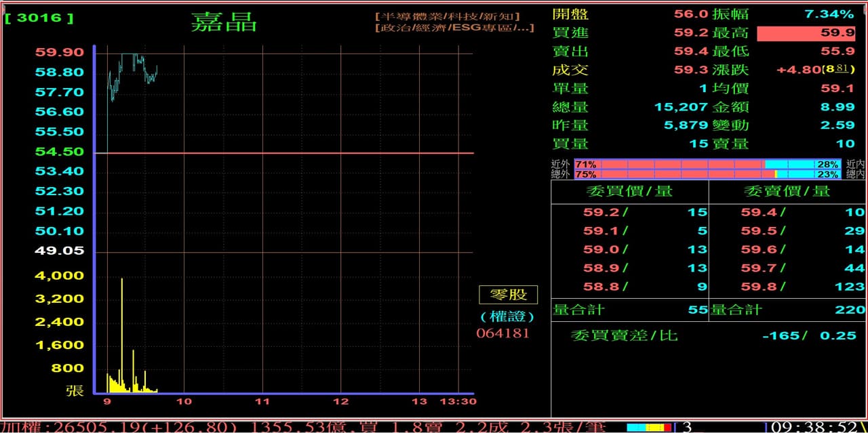Click stock code 3016 field
This screenshot has height=433, width=868.
click(39, 18)
